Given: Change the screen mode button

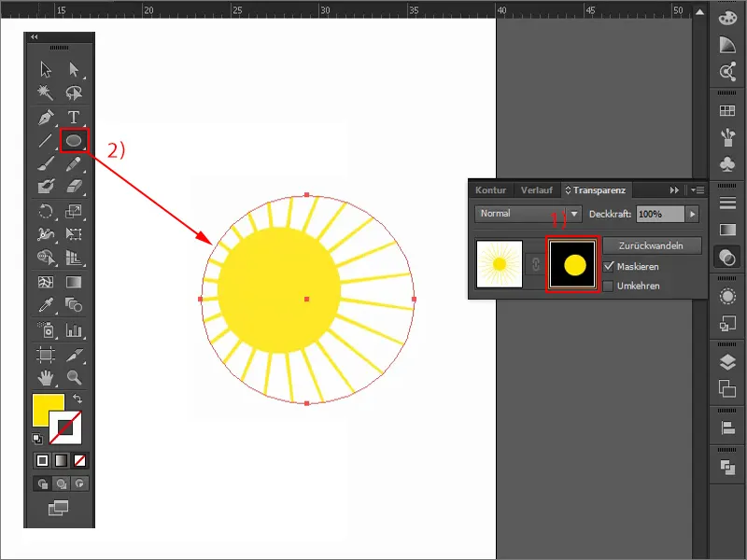Looking at the screenshot, I should 58,508.
